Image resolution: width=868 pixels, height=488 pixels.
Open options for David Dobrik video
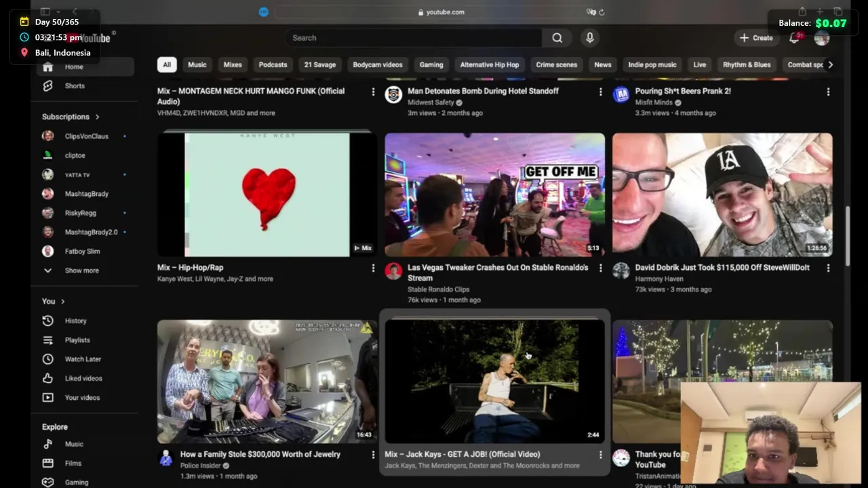point(828,268)
